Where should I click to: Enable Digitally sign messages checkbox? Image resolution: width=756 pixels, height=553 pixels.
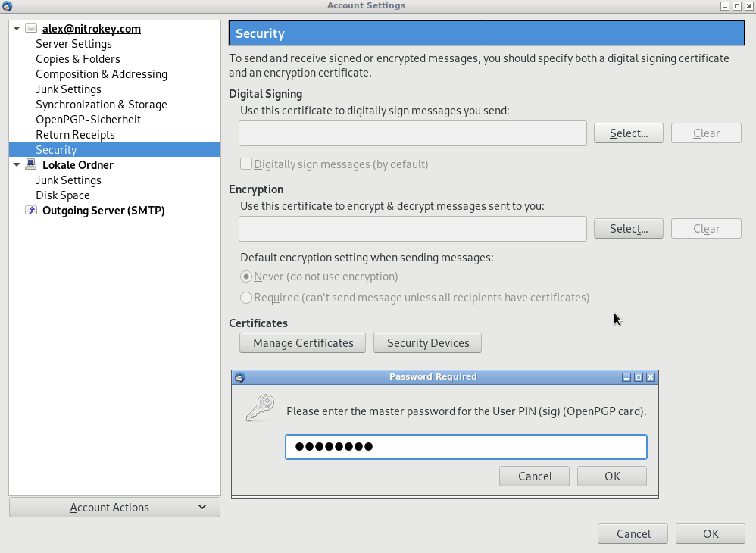click(246, 164)
